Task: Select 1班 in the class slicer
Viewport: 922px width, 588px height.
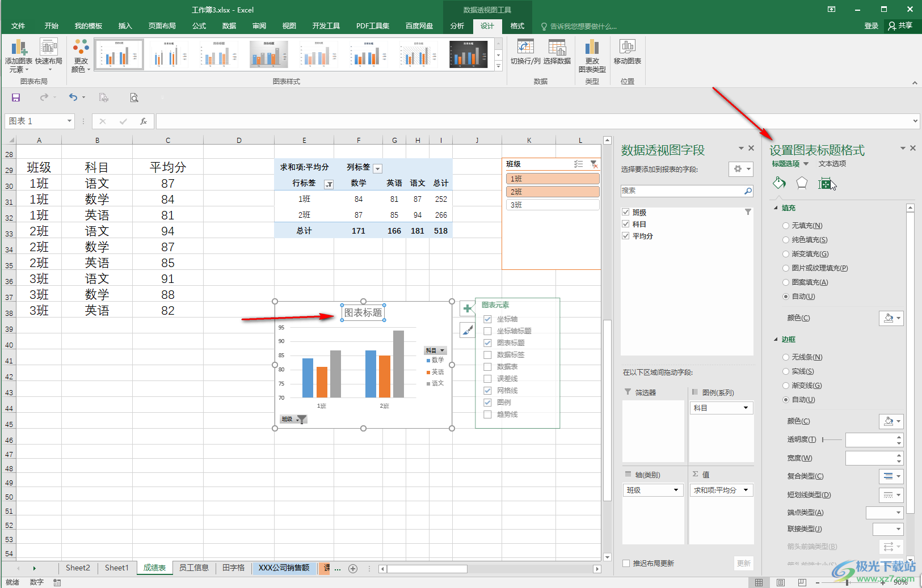Action: (x=552, y=179)
